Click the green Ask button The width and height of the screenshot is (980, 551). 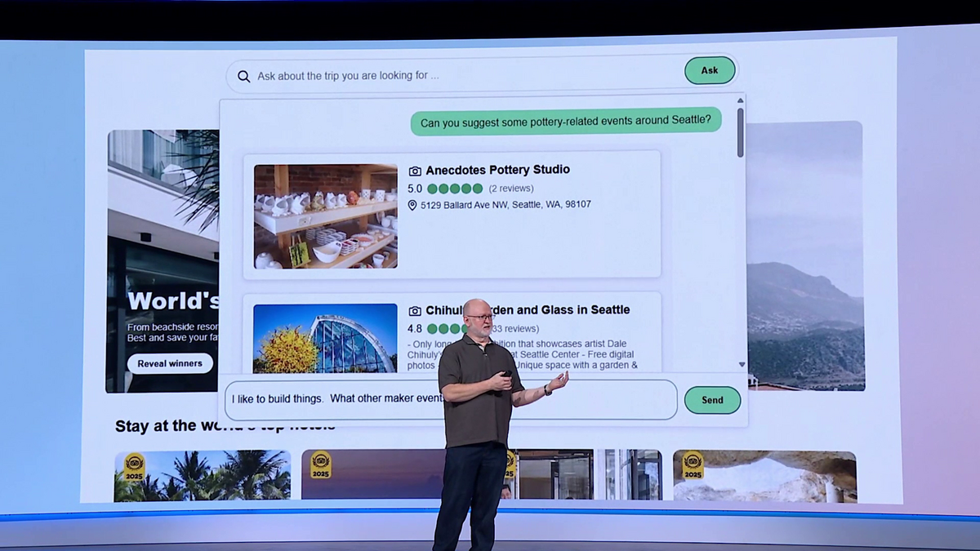click(x=710, y=70)
